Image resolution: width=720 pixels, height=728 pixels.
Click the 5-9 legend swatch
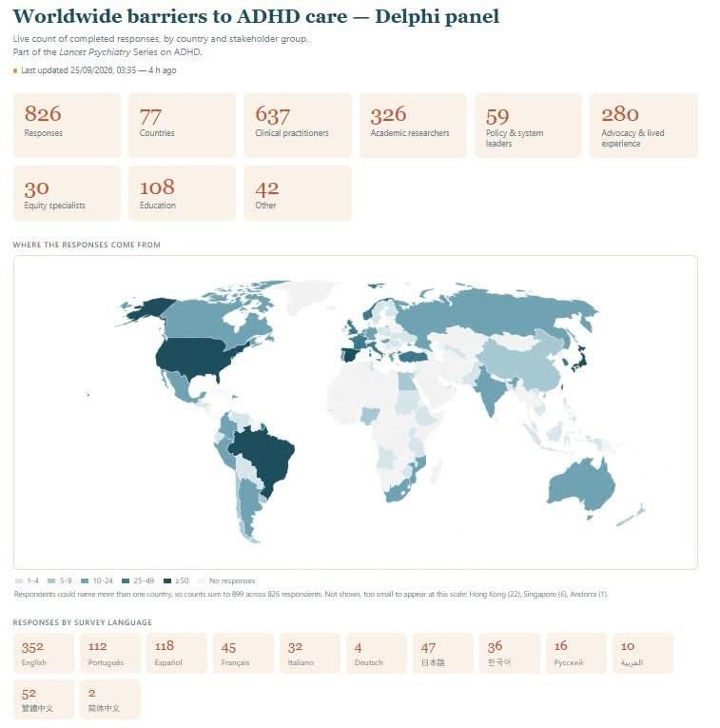pos(51,580)
